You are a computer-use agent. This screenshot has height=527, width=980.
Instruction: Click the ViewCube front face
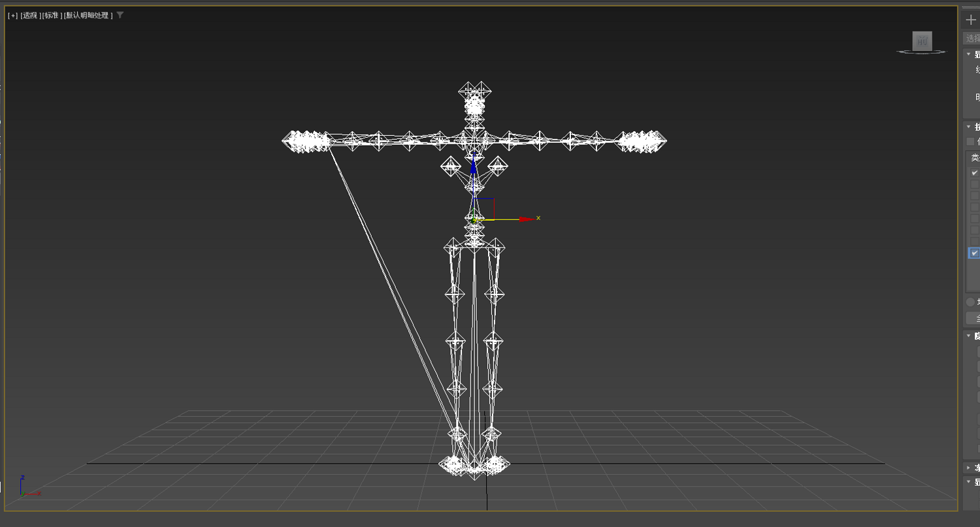pyautogui.click(x=923, y=41)
